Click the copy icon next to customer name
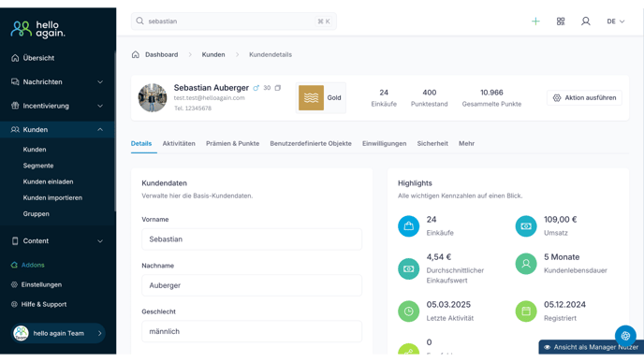 [x=278, y=88]
